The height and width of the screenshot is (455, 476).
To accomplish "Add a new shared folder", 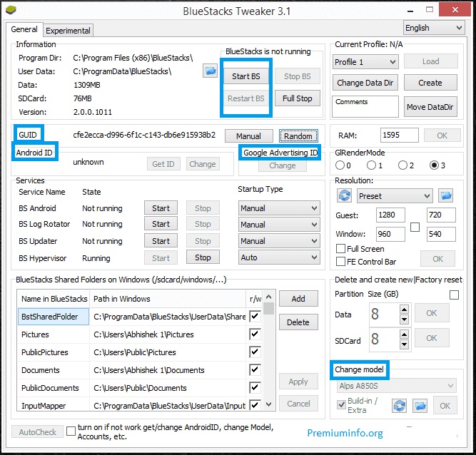I will (298, 299).
